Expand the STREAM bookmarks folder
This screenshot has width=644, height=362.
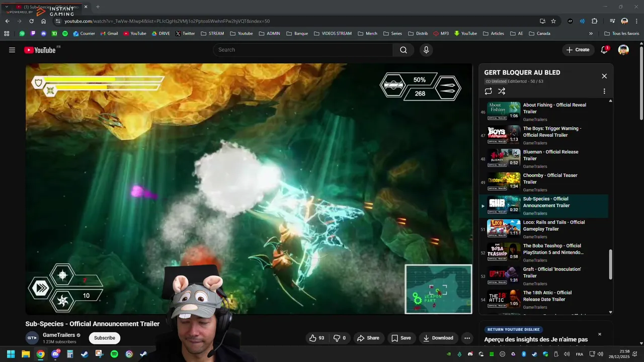pyautogui.click(x=212, y=34)
